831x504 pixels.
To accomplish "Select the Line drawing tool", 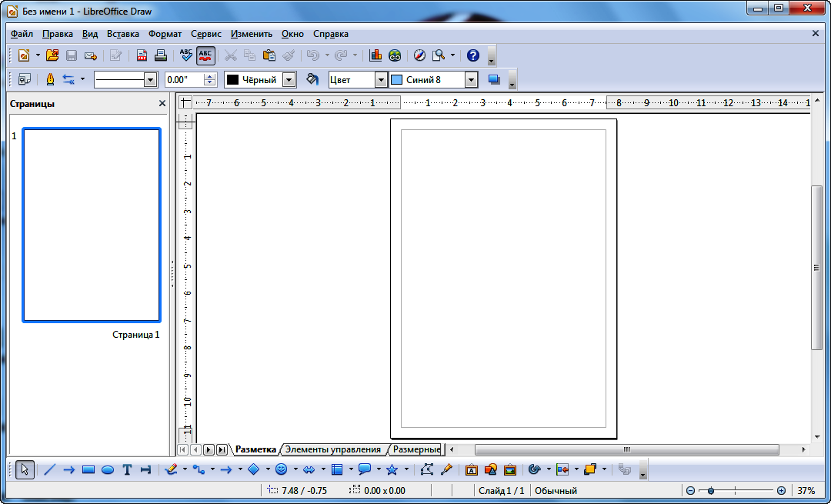I will pyautogui.click(x=50, y=469).
